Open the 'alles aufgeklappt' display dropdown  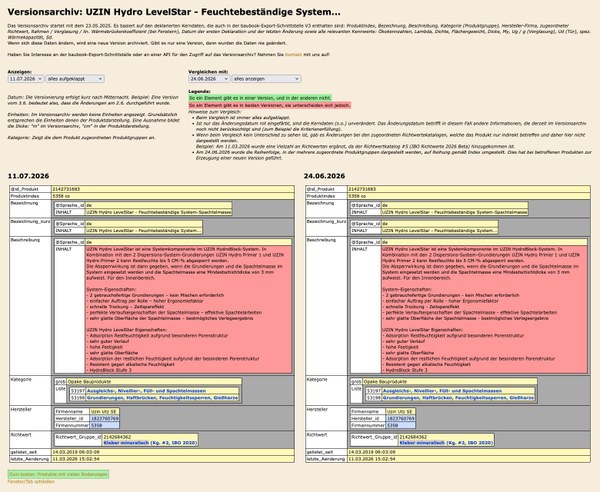pos(75,79)
